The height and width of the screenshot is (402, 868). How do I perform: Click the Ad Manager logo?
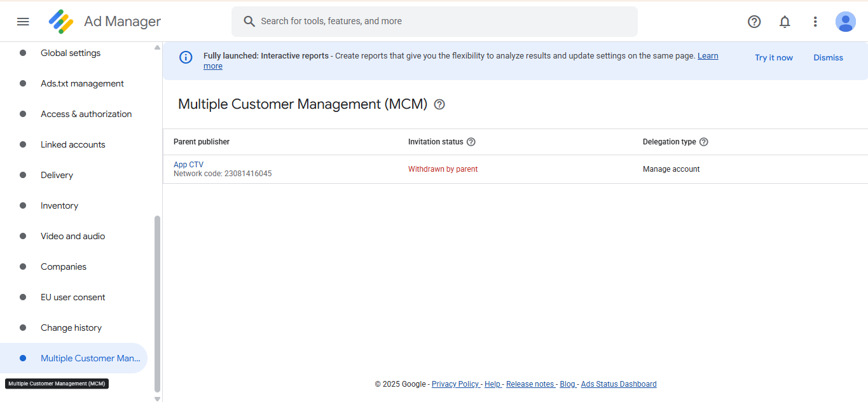(x=61, y=22)
